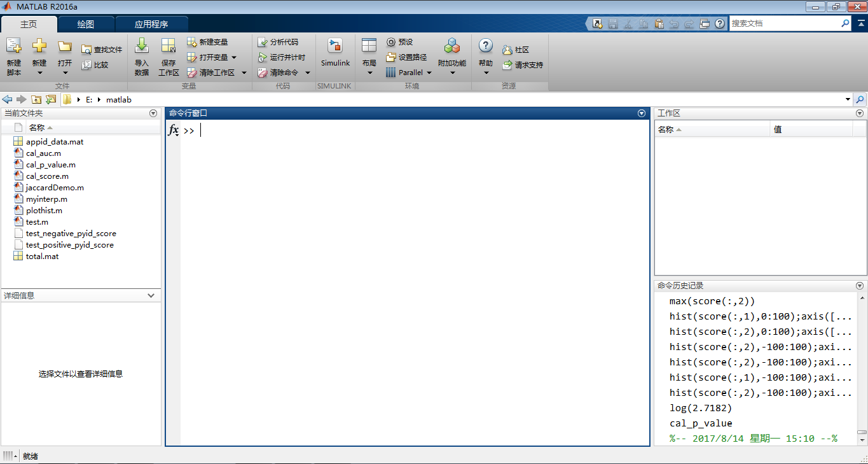Select file plothist.m
The image size is (868, 464).
(x=44, y=211)
